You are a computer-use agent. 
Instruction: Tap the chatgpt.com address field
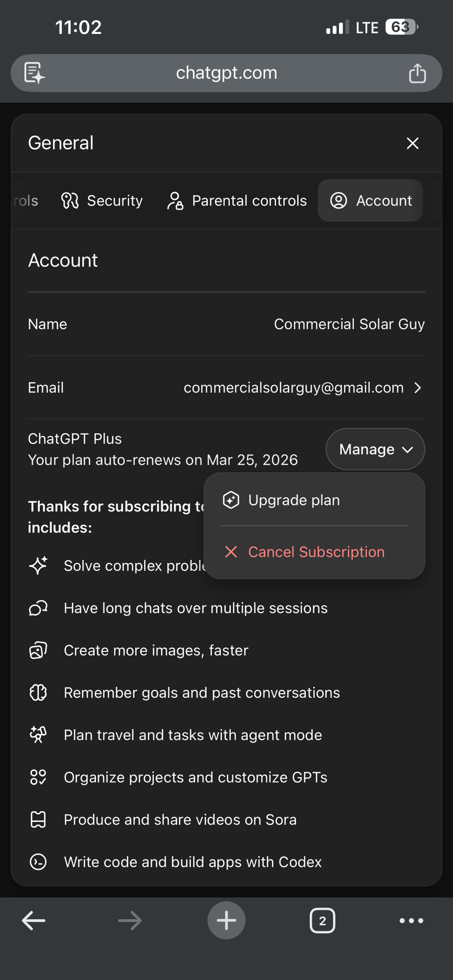pyautogui.click(x=226, y=73)
